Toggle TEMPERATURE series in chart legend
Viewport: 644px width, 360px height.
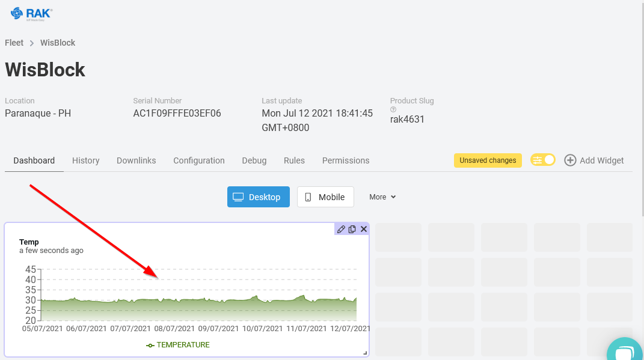coord(178,344)
